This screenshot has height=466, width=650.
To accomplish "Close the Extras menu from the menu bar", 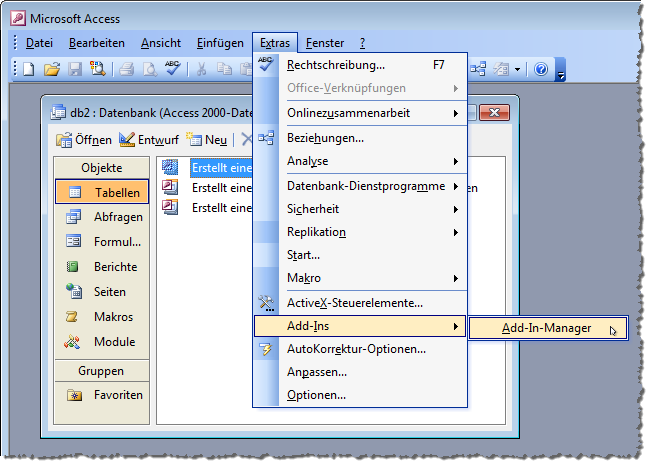I will [275, 43].
